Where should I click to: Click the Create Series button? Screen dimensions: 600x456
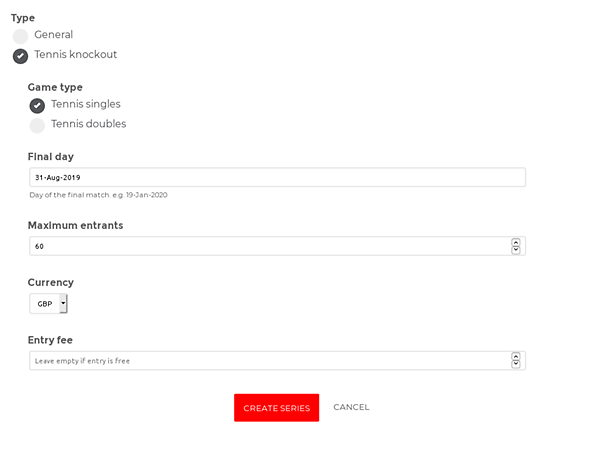coord(277,408)
